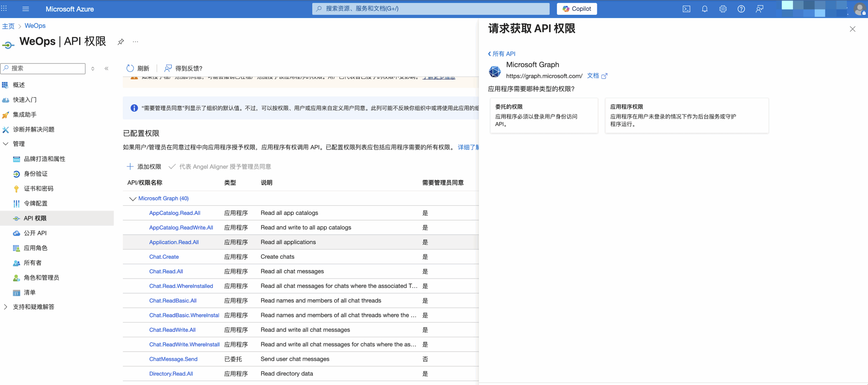Select 委托的权限 card
This screenshot has width=868, height=385.
point(544,115)
